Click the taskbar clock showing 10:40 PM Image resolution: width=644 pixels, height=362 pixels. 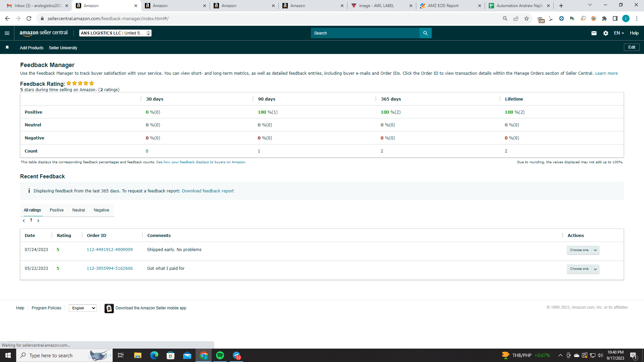[615, 355]
